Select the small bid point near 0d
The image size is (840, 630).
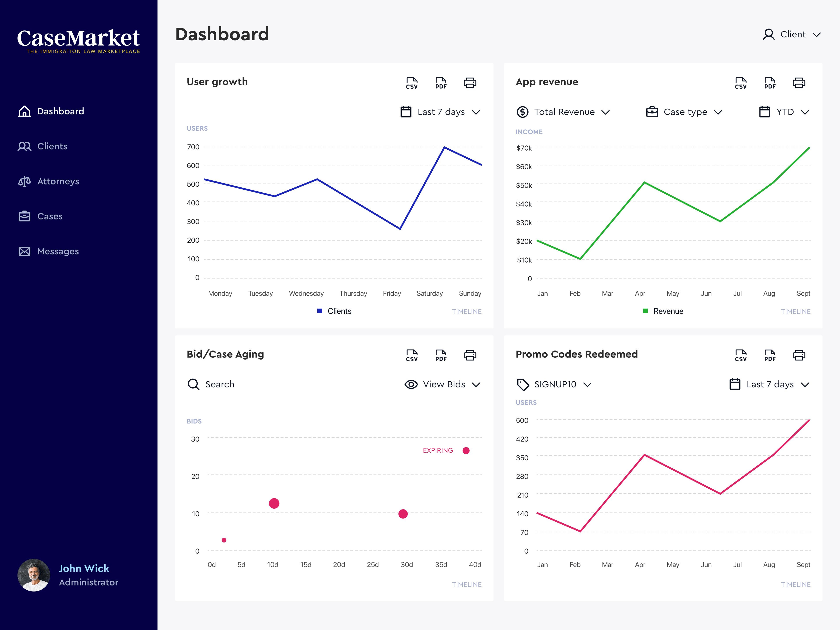click(x=224, y=540)
